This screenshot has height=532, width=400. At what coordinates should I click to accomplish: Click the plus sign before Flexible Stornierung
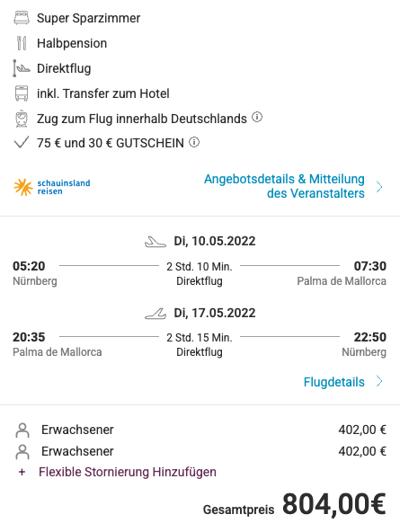(22, 472)
